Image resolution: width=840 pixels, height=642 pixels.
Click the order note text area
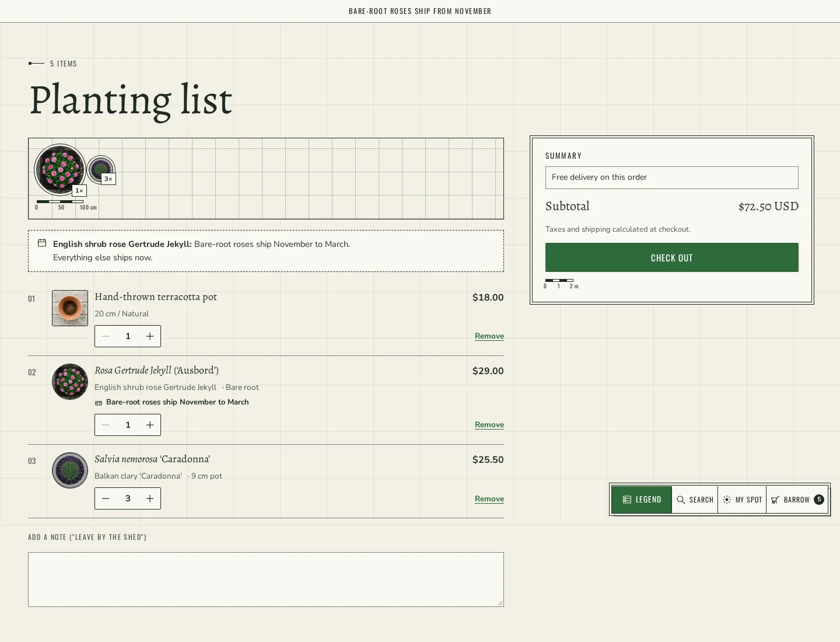(x=266, y=580)
